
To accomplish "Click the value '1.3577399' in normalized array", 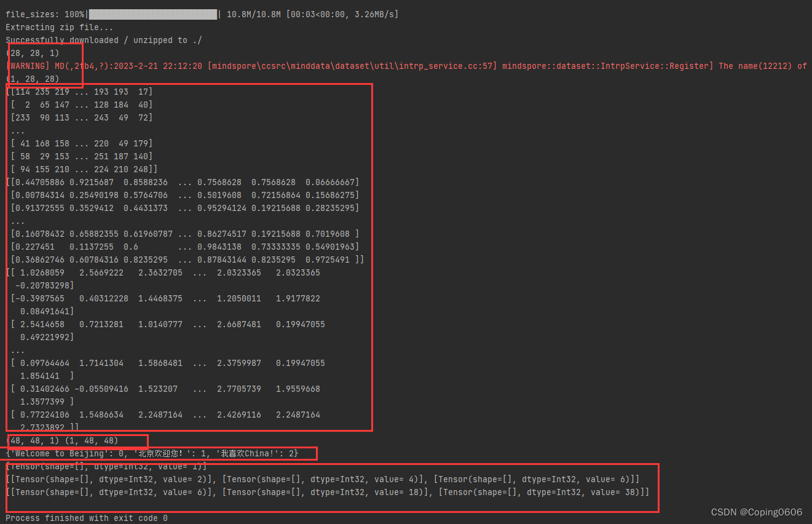I will point(42,402).
